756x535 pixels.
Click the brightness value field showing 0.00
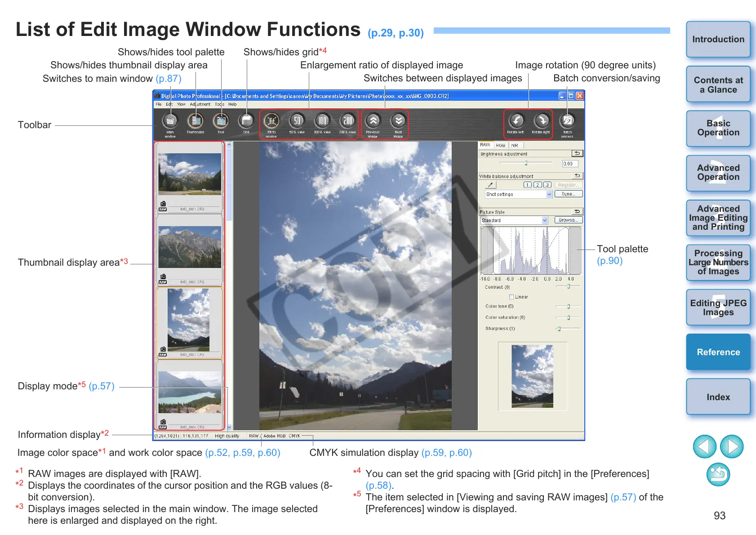(x=570, y=164)
